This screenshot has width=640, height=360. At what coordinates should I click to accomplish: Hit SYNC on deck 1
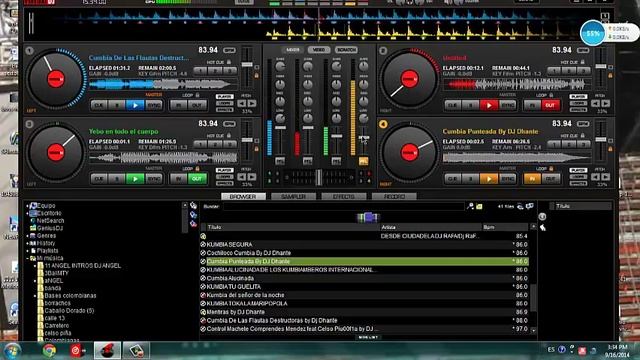pos(153,105)
